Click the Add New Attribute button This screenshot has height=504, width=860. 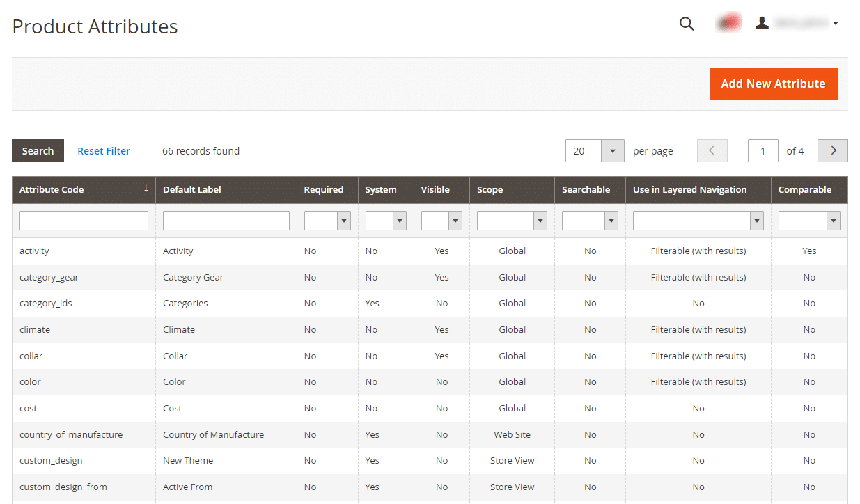773,84
